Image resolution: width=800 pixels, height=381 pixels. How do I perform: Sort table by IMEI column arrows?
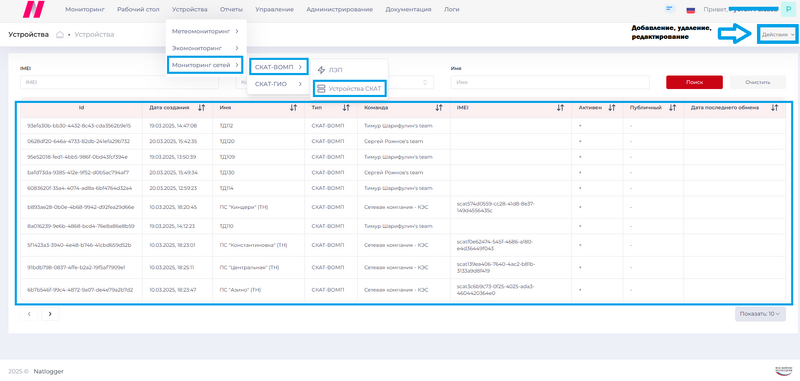[x=560, y=108]
